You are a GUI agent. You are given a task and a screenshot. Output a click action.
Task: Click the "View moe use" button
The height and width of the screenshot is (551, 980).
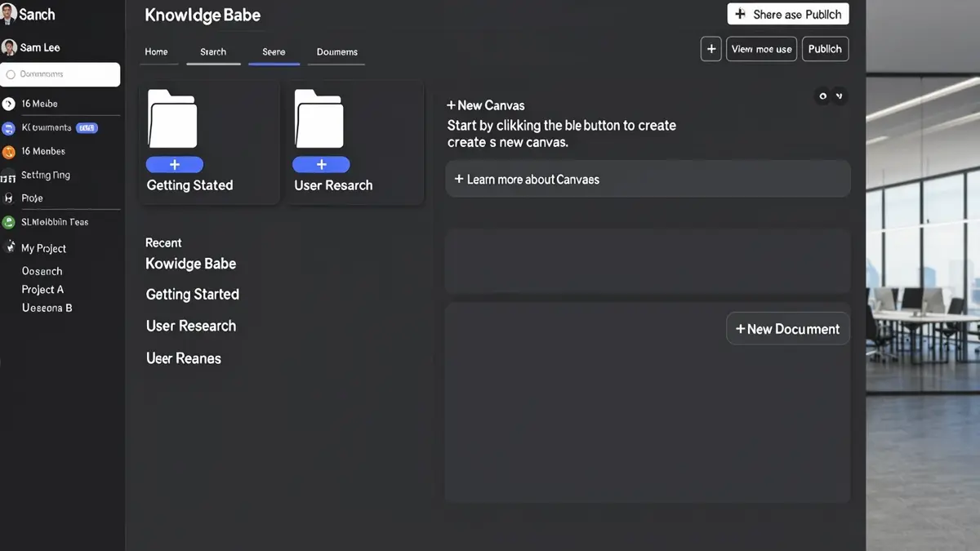[x=761, y=49]
